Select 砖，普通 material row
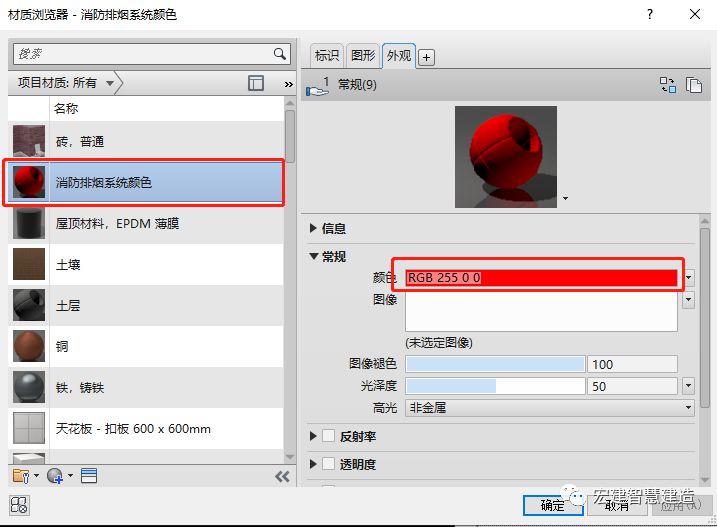Screen dimensions: 717x527 (x=146, y=141)
